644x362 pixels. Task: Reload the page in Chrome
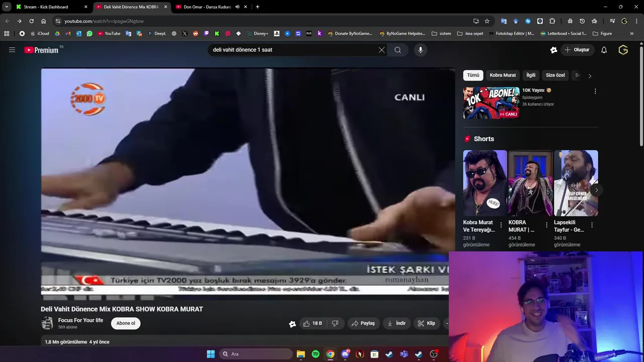point(31,21)
